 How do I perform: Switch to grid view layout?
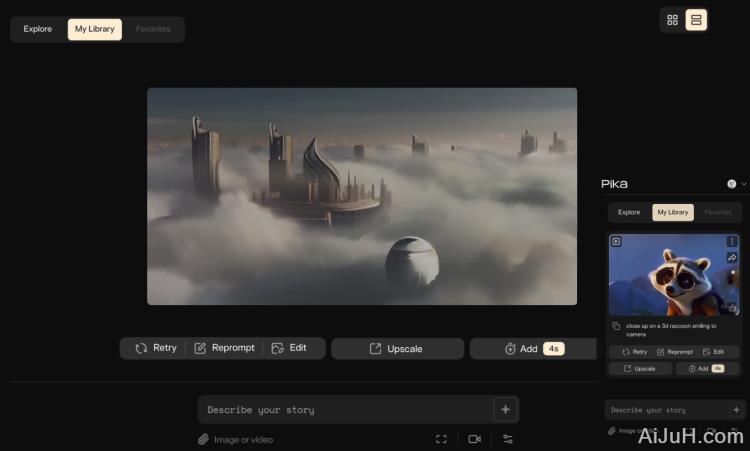pyautogui.click(x=672, y=20)
